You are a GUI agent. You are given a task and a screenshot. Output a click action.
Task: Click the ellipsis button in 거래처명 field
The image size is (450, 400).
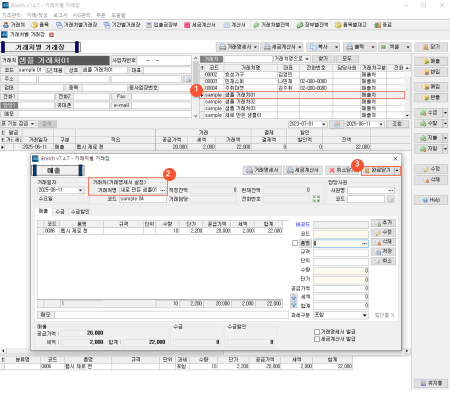(x=162, y=190)
